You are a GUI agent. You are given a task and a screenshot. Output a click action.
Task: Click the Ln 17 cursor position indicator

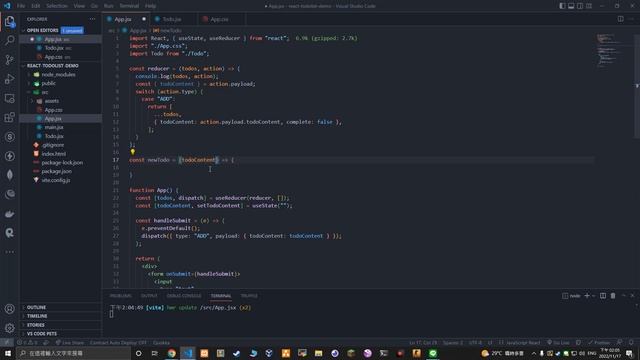pyautogui.click(x=423, y=342)
